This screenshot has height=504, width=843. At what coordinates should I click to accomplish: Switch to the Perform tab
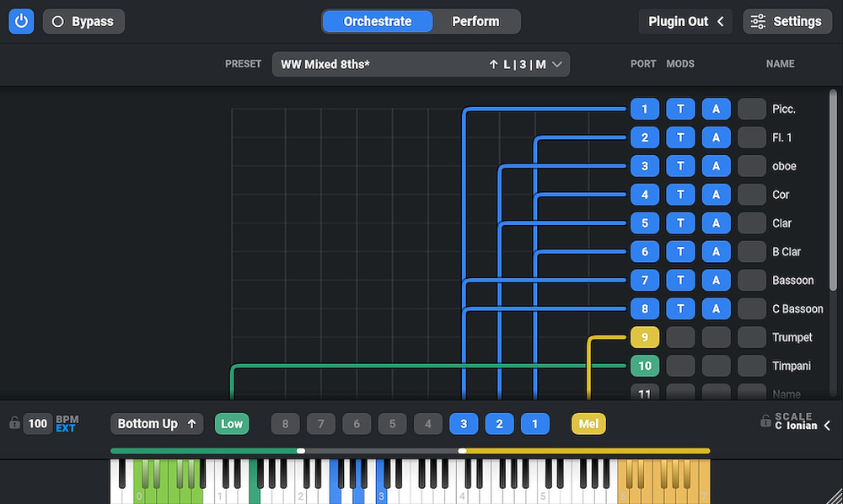(x=475, y=21)
